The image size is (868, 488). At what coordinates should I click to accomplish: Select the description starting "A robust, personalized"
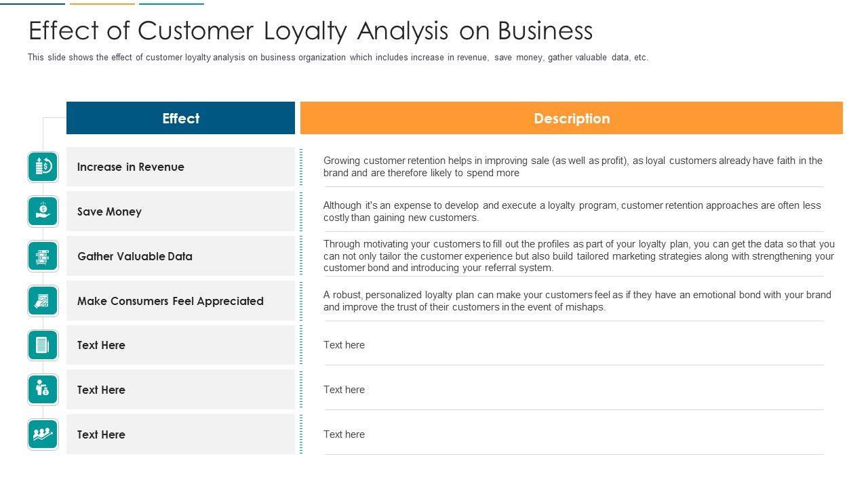[577, 301]
